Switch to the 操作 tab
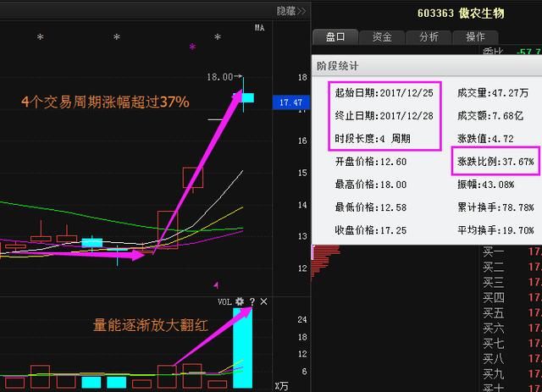542x392 pixels. 475,36
